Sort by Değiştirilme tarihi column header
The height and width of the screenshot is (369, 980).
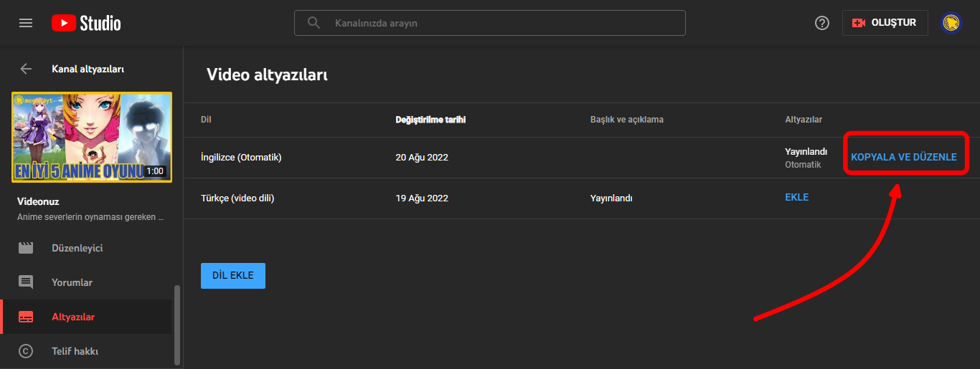pos(430,120)
